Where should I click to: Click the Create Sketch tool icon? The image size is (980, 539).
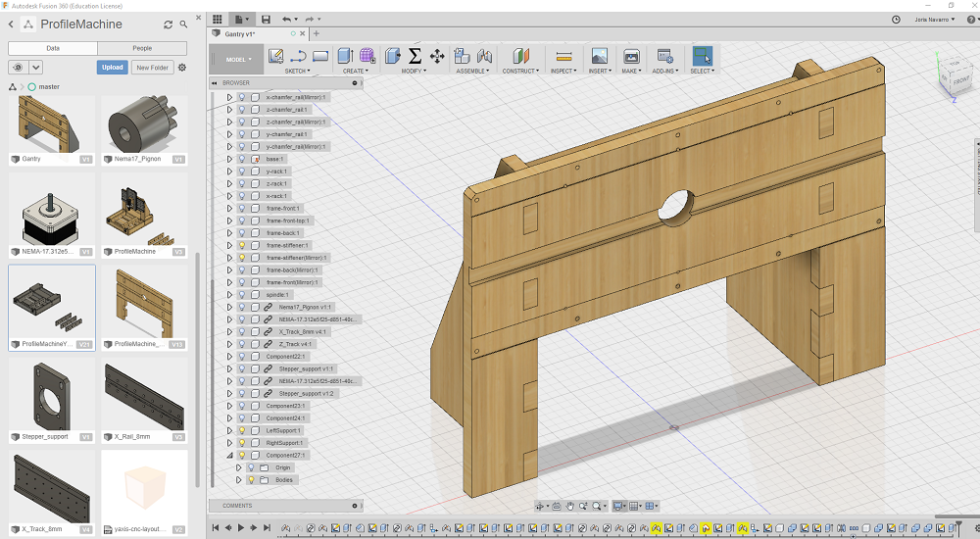(x=275, y=56)
